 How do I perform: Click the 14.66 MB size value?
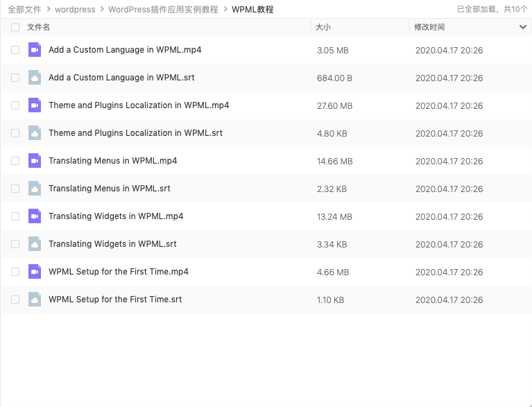pos(335,162)
